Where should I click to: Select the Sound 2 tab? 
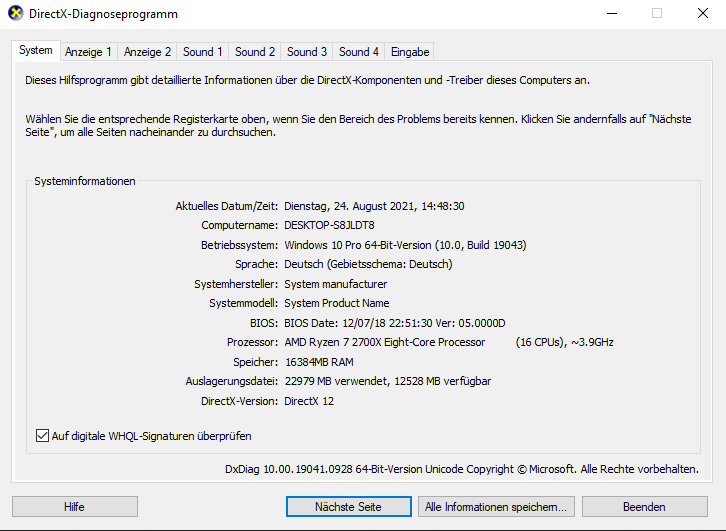[x=255, y=52]
